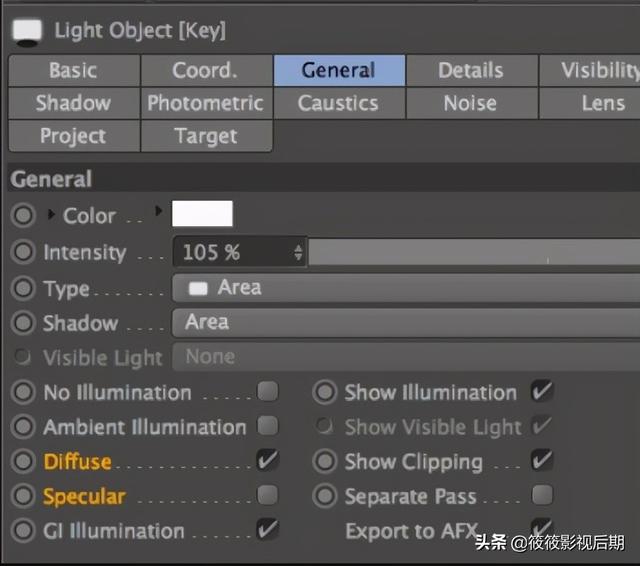Open the Type dropdown showing Area
The height and width of the screenshot is (566, 640).
(407, 288)
